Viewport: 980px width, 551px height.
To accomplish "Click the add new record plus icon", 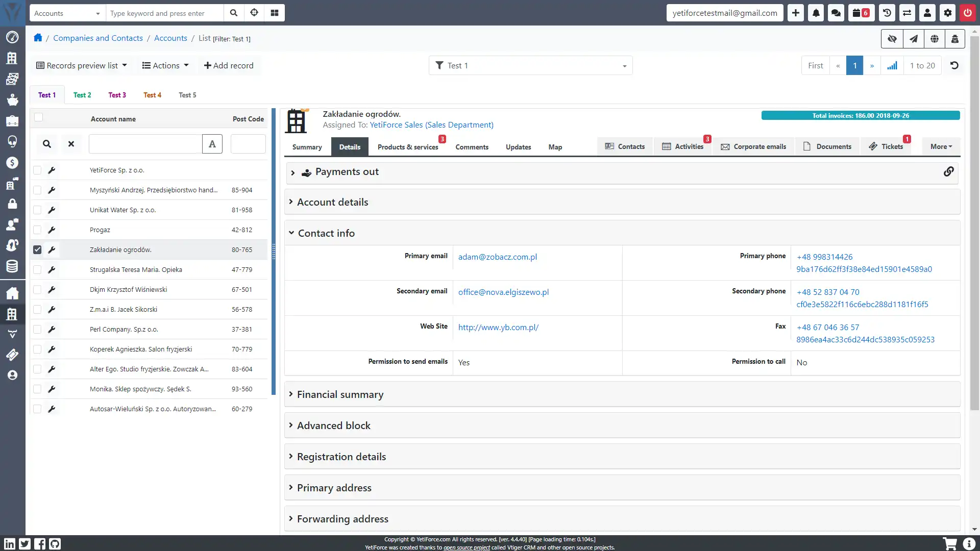I will 796,13.
